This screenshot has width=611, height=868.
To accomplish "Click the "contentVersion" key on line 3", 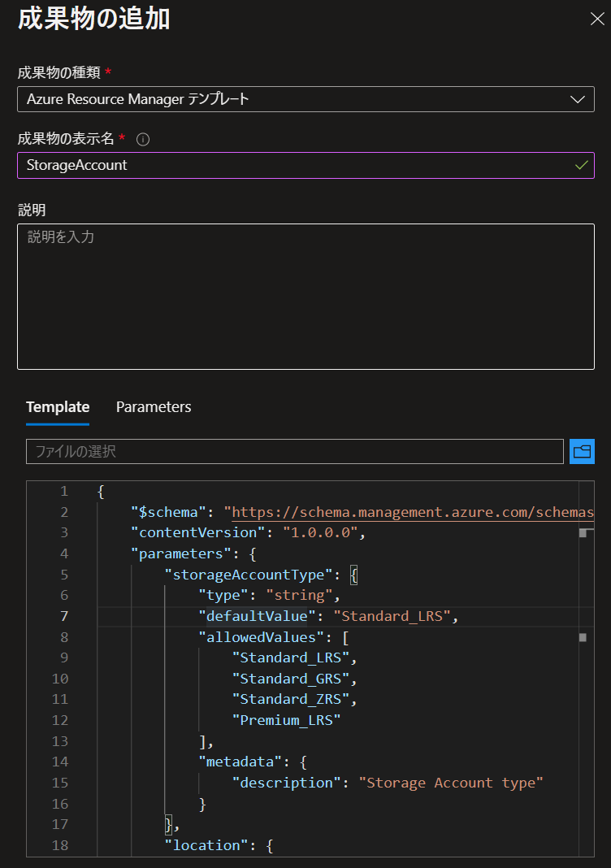I will 200,533.
